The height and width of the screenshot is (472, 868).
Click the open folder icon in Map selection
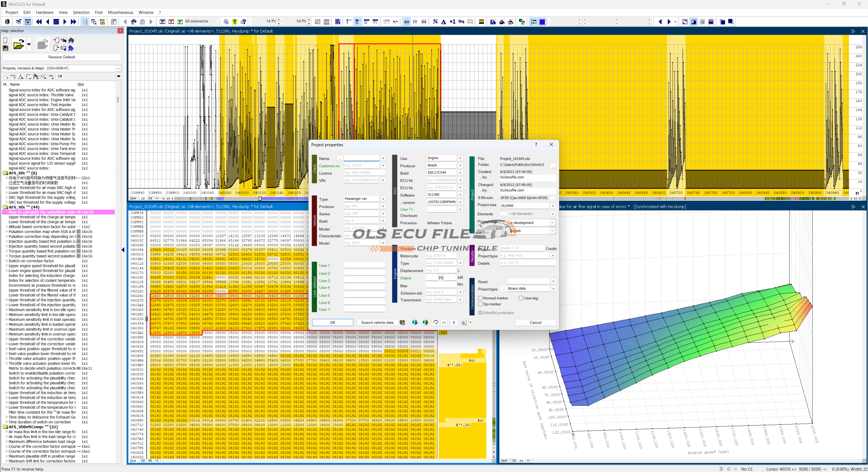[18, 44]
